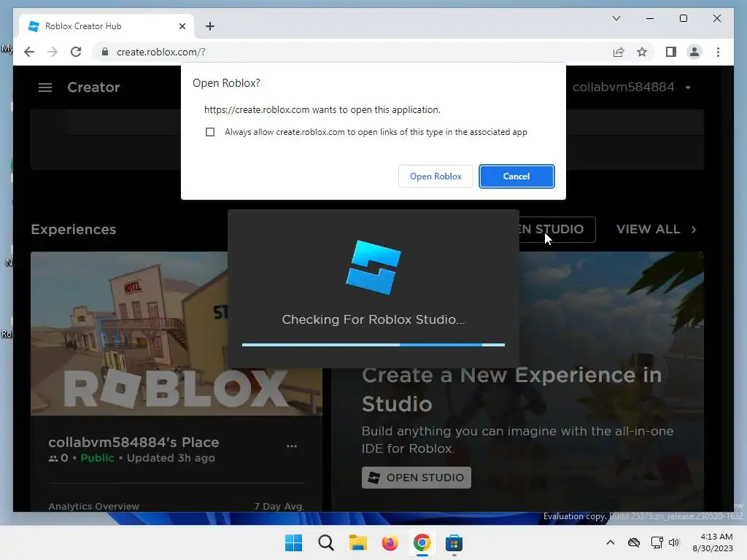Screen dimensions: 747x560
Task: Go back to previous page
Action: pyautogui.click(x=29, y=52)
